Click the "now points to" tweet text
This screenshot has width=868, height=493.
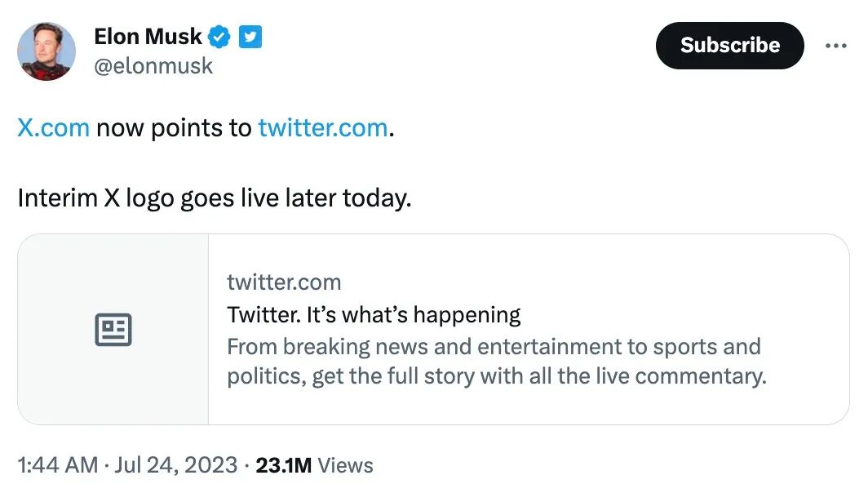point(174,128)
